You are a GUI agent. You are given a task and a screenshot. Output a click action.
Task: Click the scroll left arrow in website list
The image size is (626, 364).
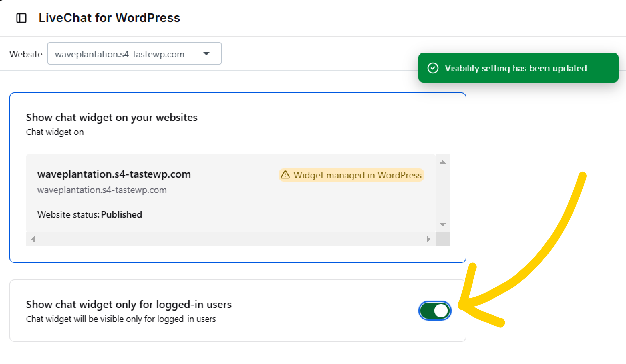pos(33,239)
